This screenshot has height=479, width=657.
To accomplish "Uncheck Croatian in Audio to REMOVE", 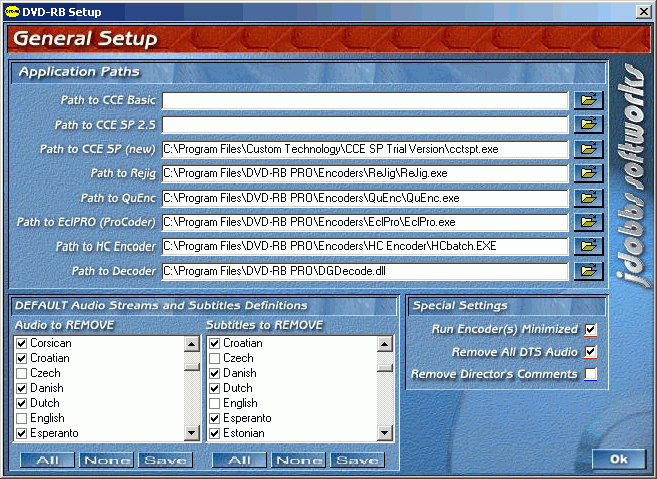I will point(21,359).
